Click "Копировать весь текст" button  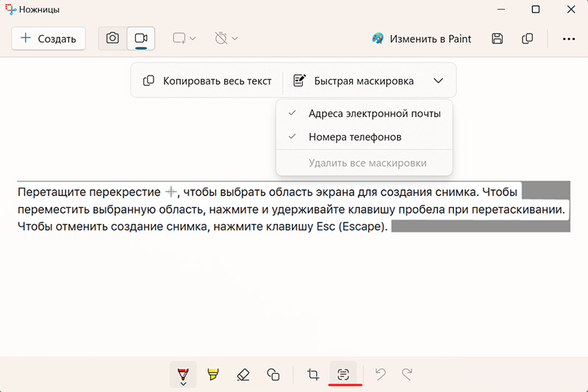point(207,81)
